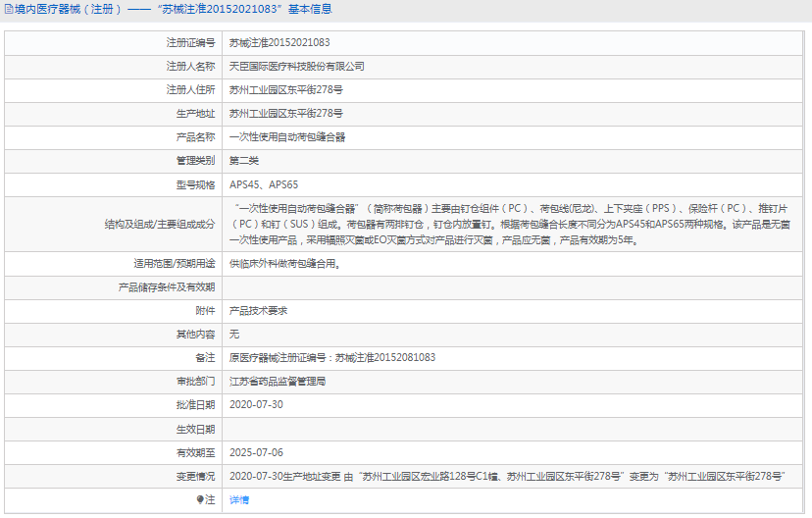Click the 附件 label
812x518 pixels.
click(x=205, y=311)
